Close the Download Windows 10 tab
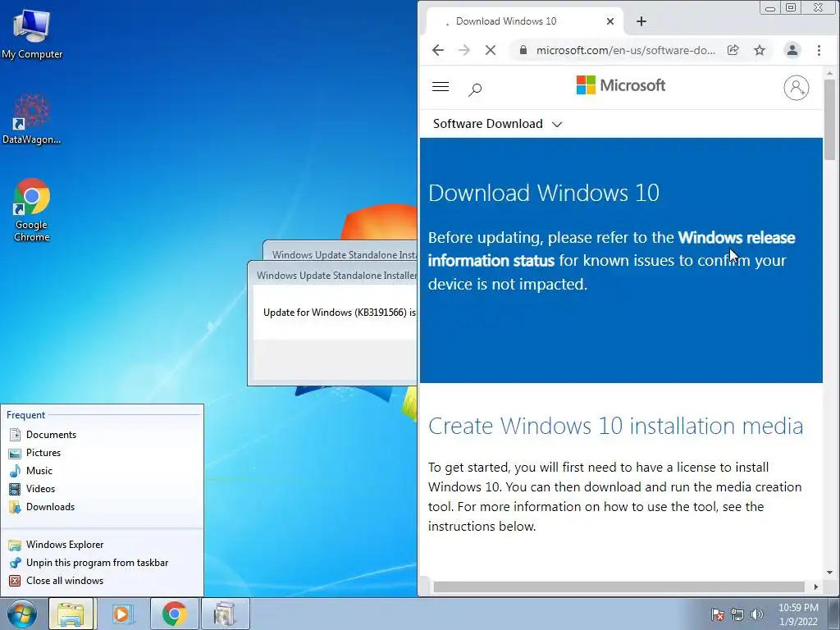The image size is (840, 630). pyautogui.click(x=610, y=21)
